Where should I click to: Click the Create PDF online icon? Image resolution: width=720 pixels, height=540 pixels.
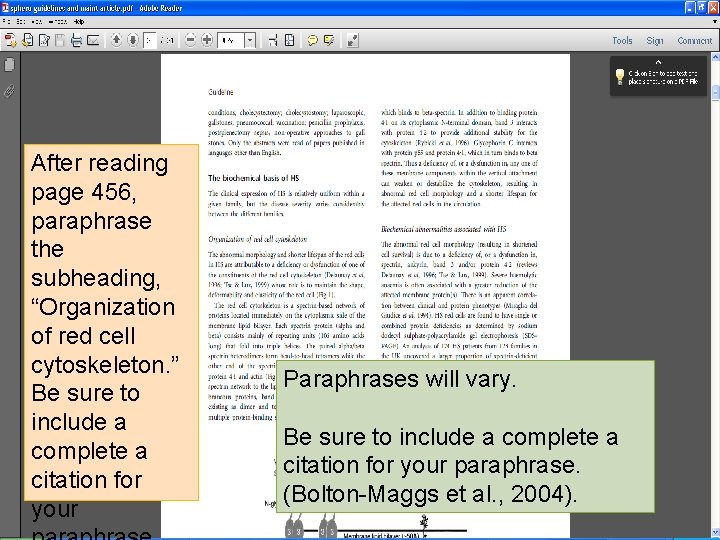(10, 40)
